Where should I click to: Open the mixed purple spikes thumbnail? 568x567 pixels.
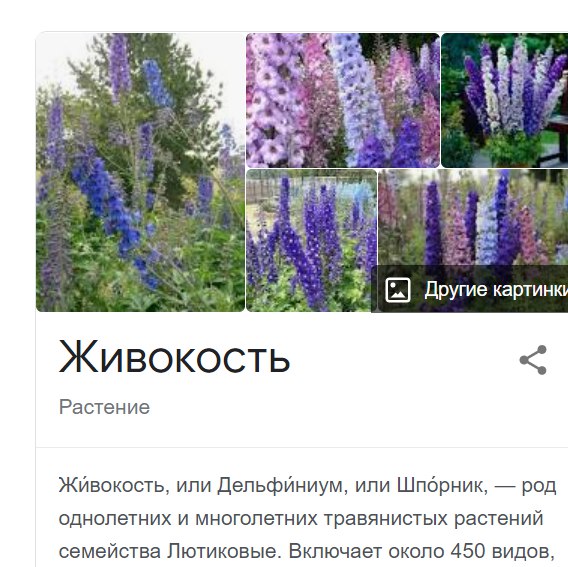[x=473, y=217]
